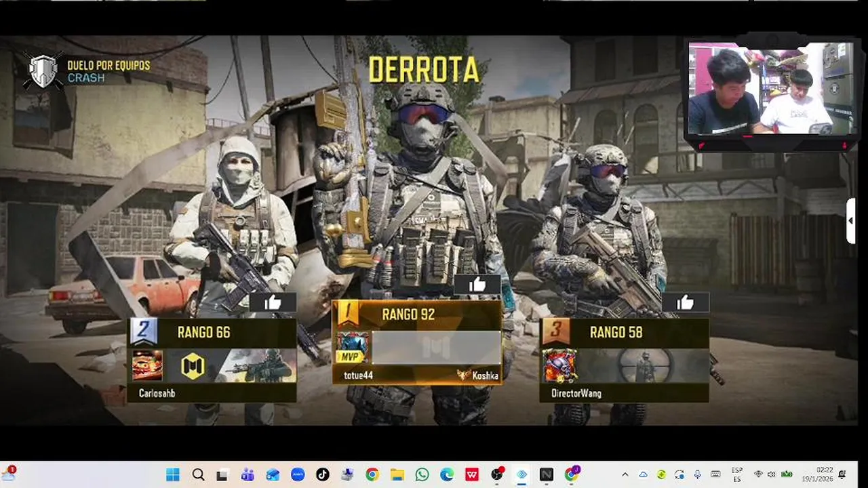Open Google Chrome from the taskbar
The height and width of the screenshot is (488, 868).
372,474
